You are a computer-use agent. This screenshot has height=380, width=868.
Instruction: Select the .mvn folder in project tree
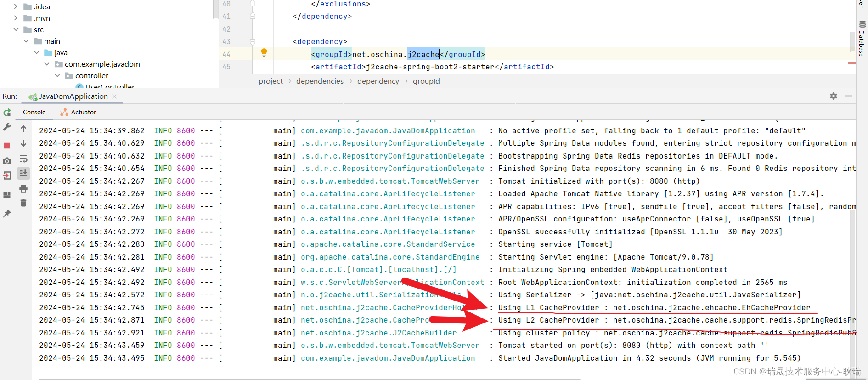42,18
